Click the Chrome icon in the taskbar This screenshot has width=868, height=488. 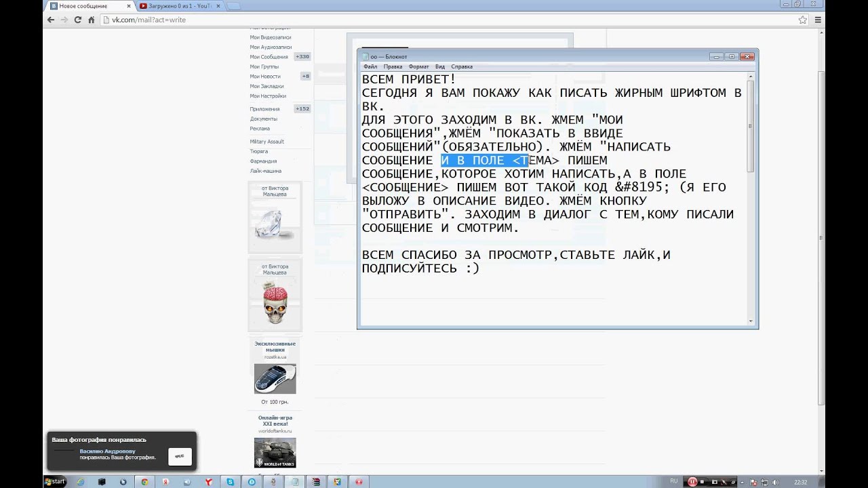pos(144,482)
